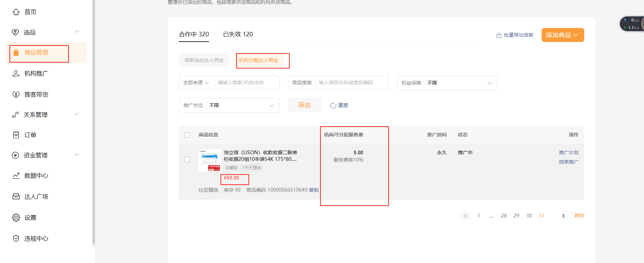Open settings via the gear icon
644x263 pixels.
(x=16, y=218)
